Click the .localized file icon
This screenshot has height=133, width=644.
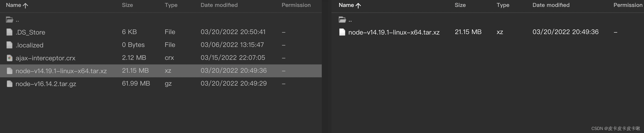9,45
